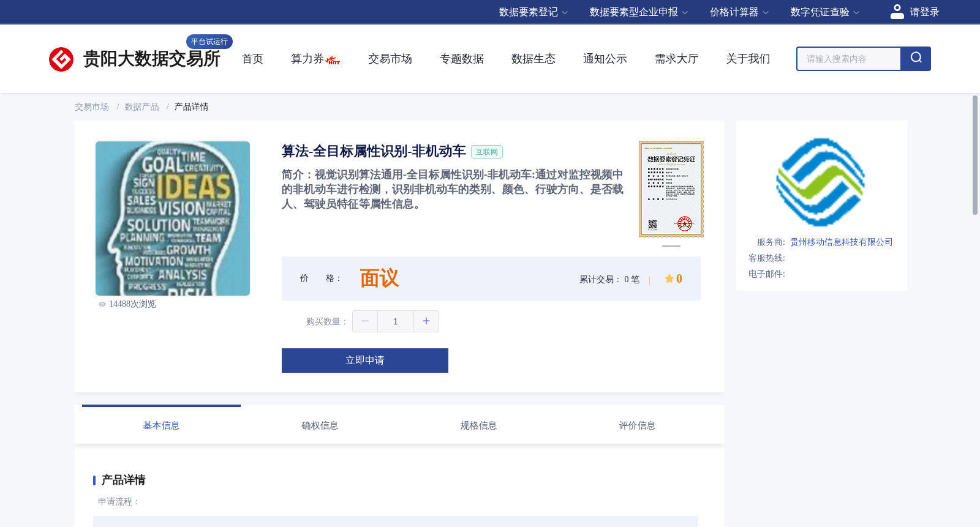Viewport: 980px width, 527px height.
Task: Click 累计交易: 0 笔 text
Action: point(609,280)
